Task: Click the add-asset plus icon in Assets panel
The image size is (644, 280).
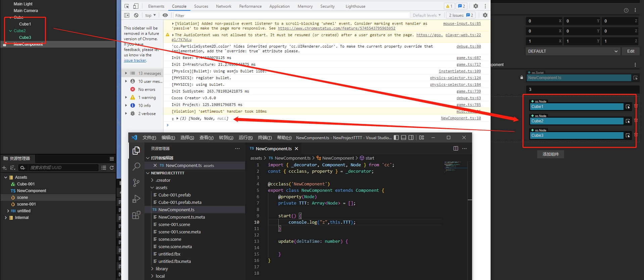Action: click(x=4, y=168)
